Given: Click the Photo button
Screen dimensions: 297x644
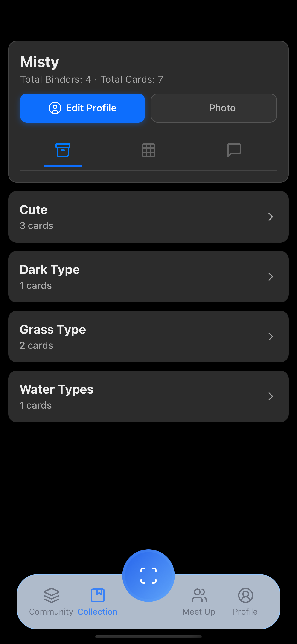Looking at the screenshot, I should [214, 108].
